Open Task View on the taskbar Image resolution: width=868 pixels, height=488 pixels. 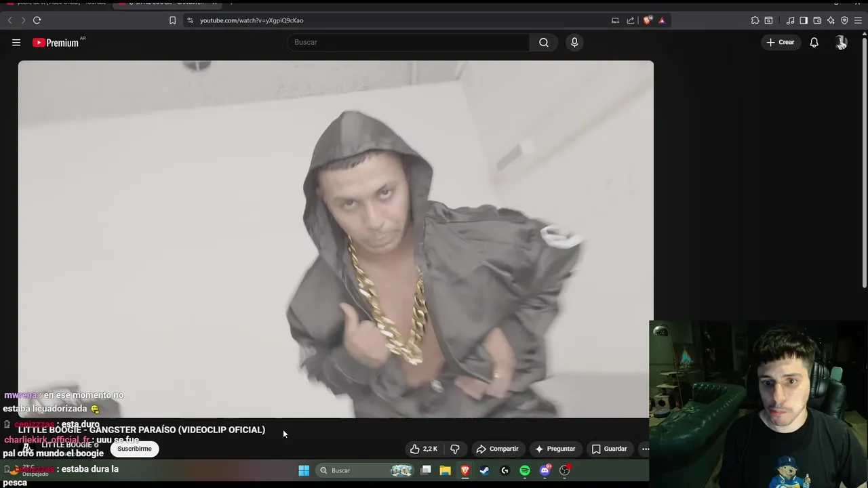point(426,470)
